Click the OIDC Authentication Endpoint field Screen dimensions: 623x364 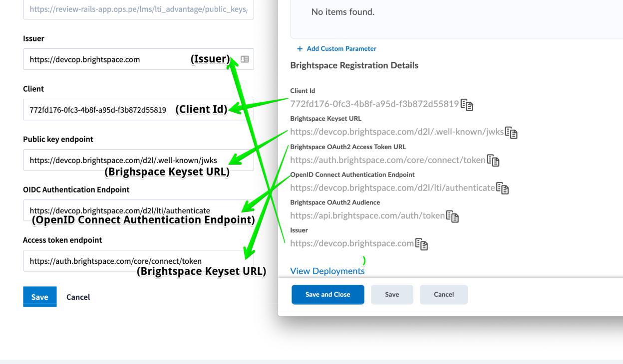tap(138, 210)
